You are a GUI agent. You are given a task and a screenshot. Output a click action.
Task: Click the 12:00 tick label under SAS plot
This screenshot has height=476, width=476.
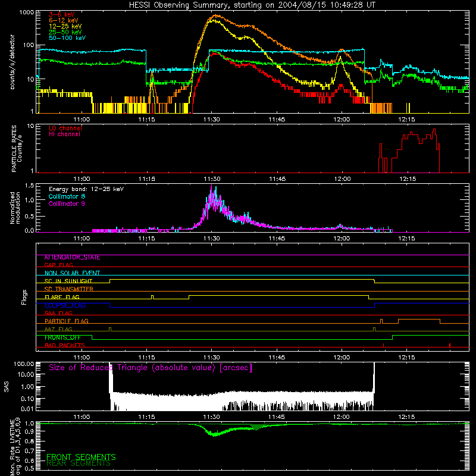[x=342, y=417]
